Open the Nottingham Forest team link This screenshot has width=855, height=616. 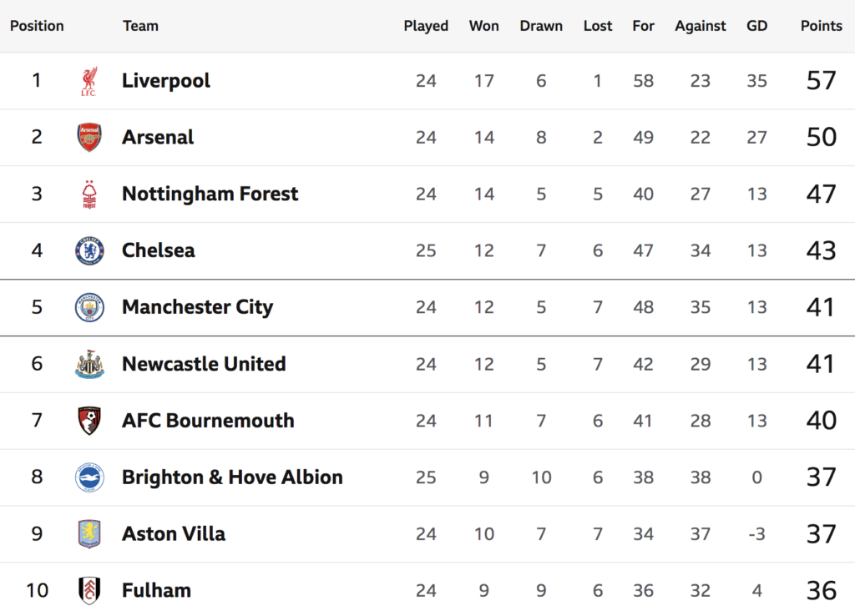(x=210, y=194)
